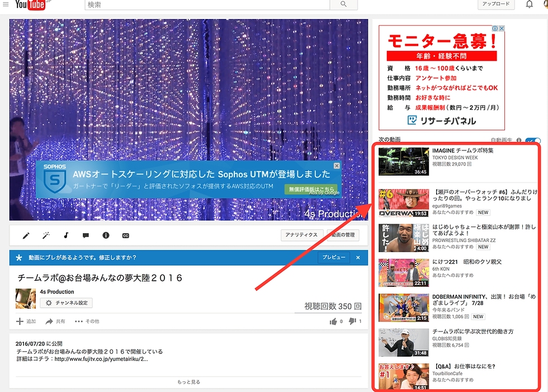Open the notifications bell
Screen dimensions: 548x392
pos(530,4)
